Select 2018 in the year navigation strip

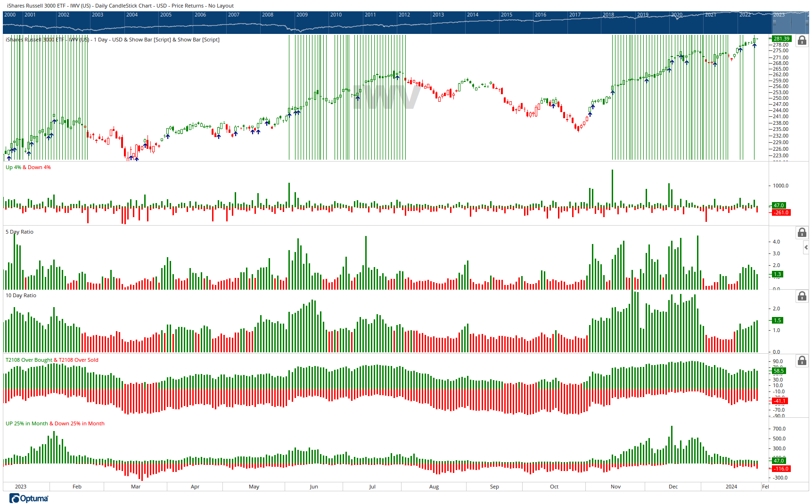click(608, 15)
